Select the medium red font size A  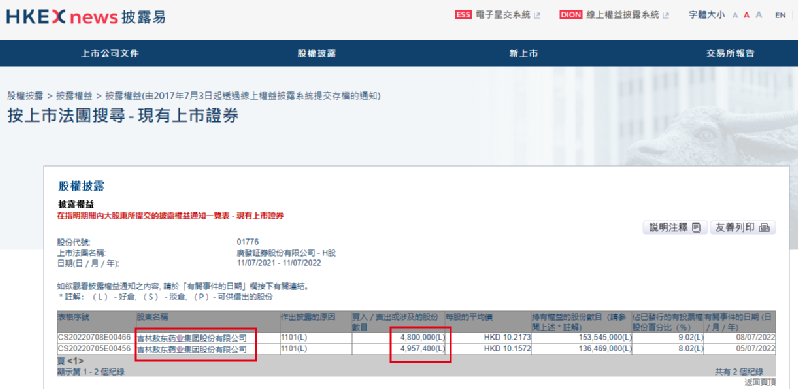pyautogui.click(x=747, y=15)
